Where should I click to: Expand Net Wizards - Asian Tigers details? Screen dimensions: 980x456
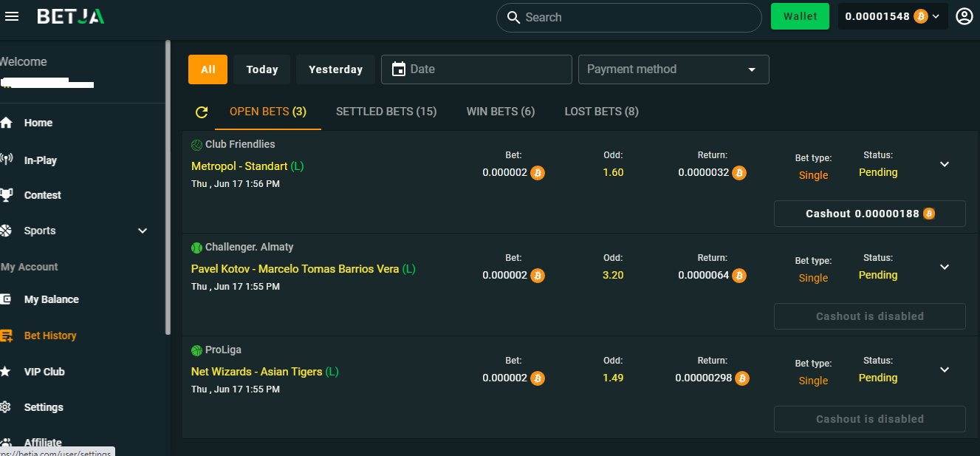(x=945, y=370)
